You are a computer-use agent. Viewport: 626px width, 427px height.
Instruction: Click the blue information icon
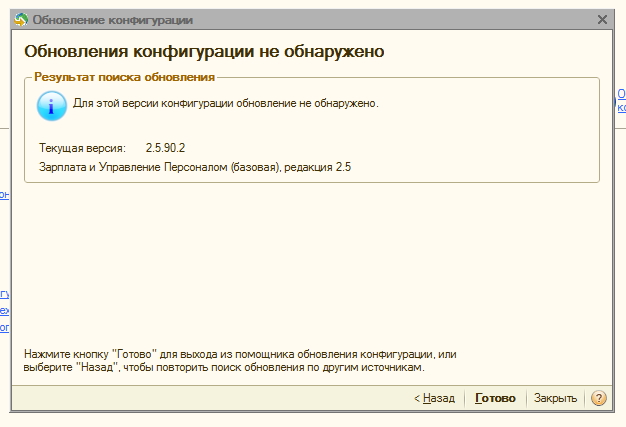click(x=52, y=106)
